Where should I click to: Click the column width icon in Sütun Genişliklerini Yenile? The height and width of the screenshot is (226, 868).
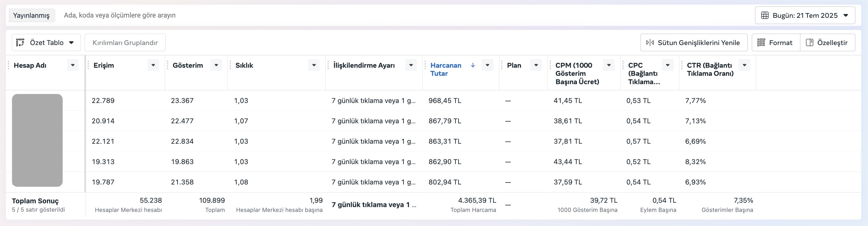coord(650,43)
